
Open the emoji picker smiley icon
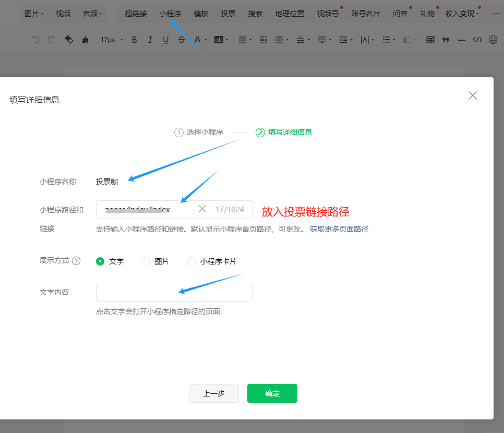(x=493, y=40)
